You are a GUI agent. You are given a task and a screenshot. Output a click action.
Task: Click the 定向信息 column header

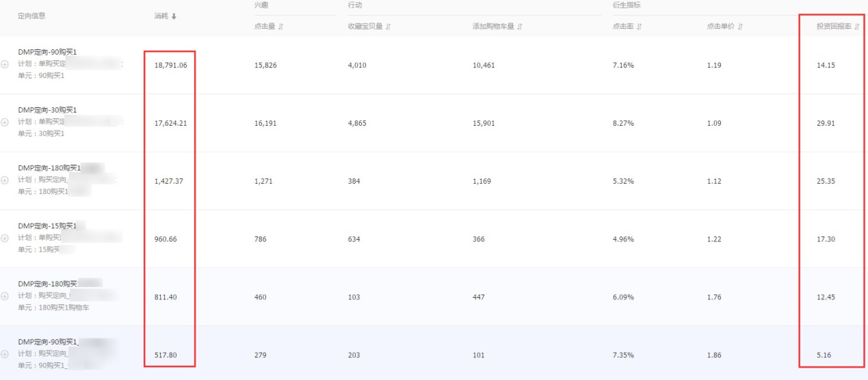[31, 16]
